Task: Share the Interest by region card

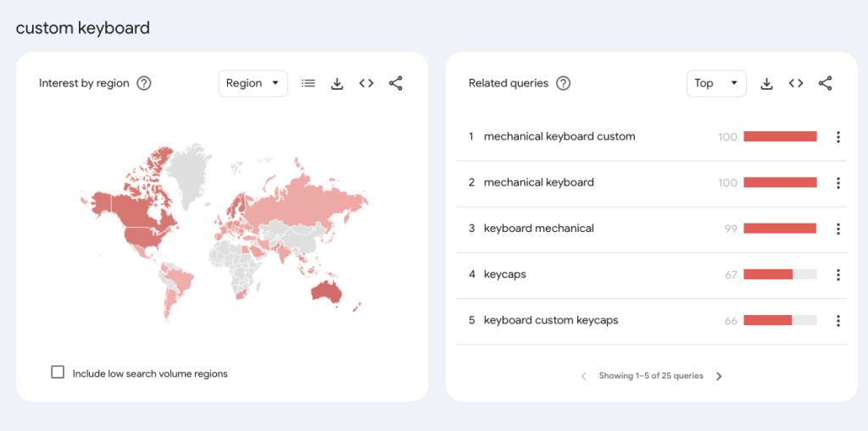Action: pos(395,84)
